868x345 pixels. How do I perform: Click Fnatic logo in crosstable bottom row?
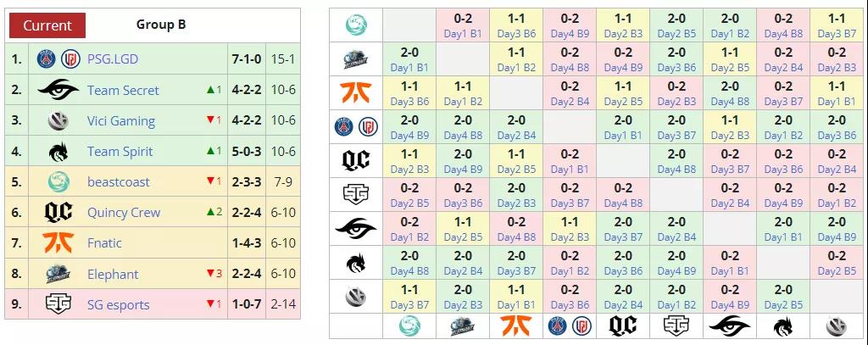click(x=516, y=326)
